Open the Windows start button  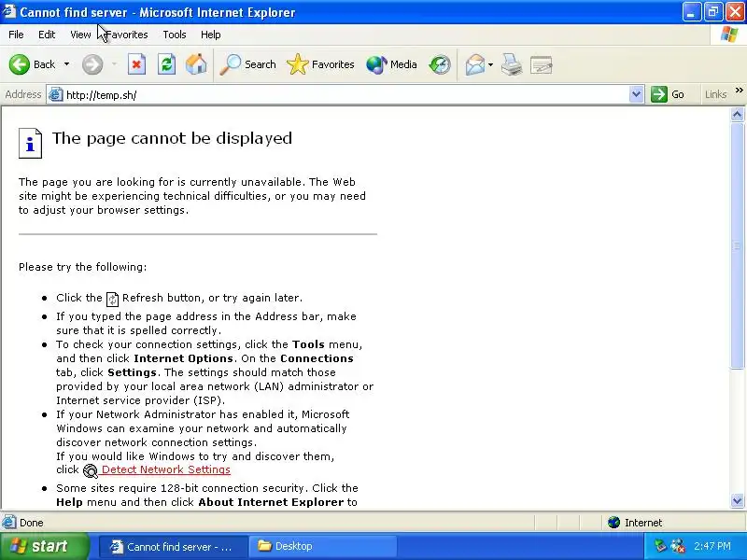pos(44,546)
